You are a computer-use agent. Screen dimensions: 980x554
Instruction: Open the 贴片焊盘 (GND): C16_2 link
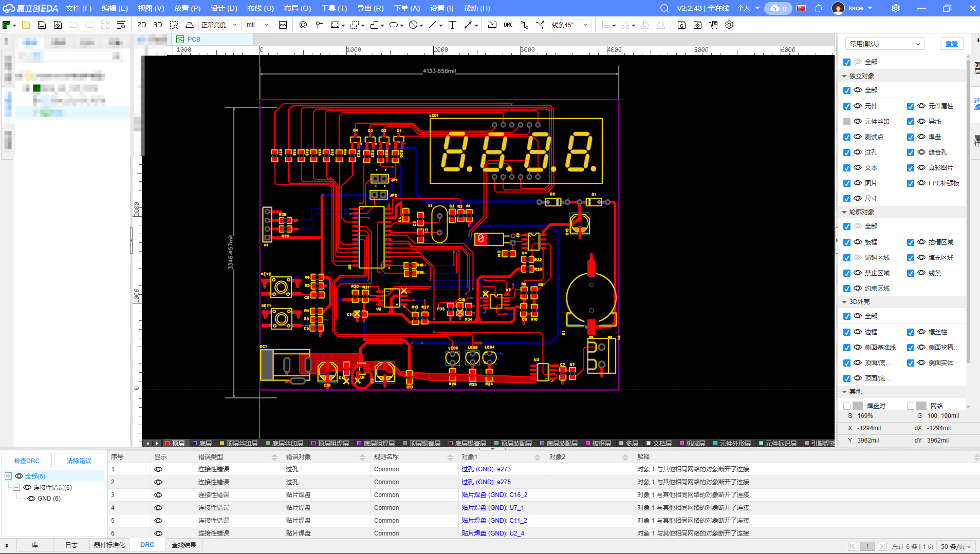(x=494, y=495)
